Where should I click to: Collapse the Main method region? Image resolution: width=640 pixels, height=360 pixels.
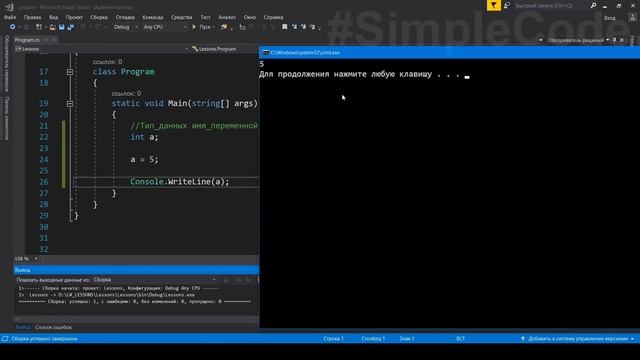coord(70,104)
